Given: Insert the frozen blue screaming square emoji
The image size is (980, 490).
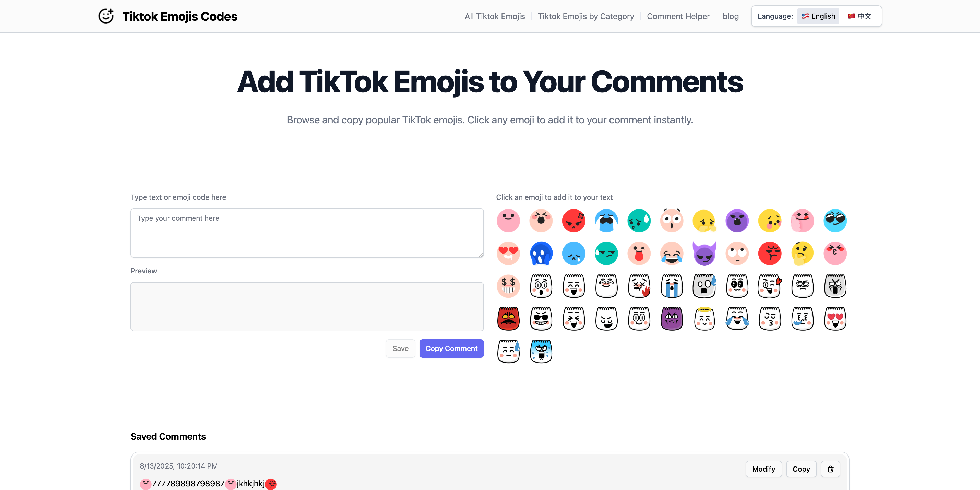Looking at the screenshot, I should [x=541, y=352].
